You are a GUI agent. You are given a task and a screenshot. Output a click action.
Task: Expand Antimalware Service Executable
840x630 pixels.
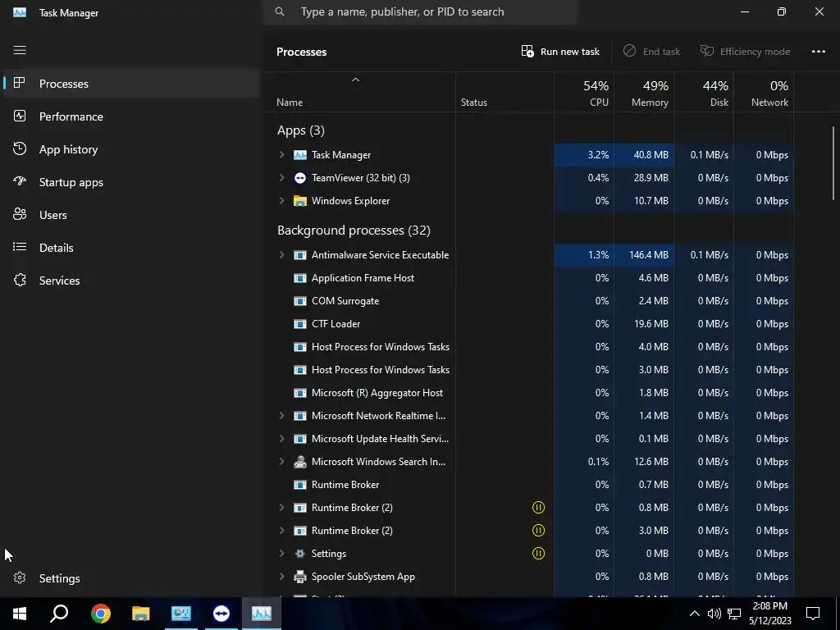pos(282,255)
